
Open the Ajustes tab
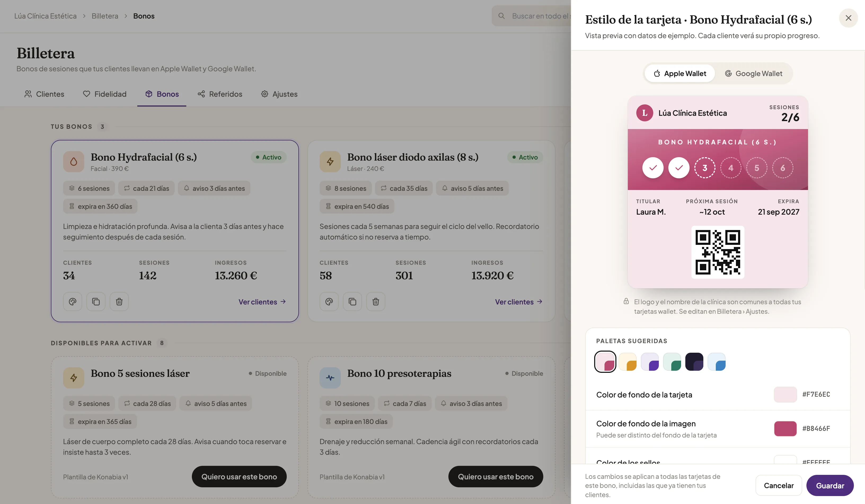(279, 94)
